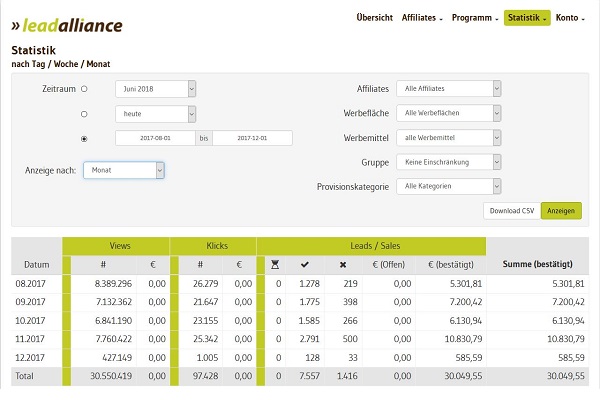Click the hourglass pending column icon
This screenshot has width=600, height=400.
tap(277, 265)
